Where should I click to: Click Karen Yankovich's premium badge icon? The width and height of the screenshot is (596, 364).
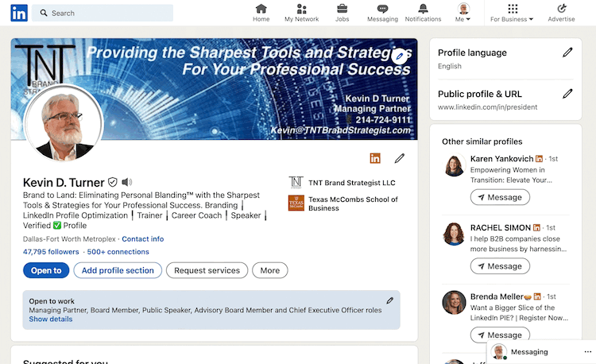(539, 159)
